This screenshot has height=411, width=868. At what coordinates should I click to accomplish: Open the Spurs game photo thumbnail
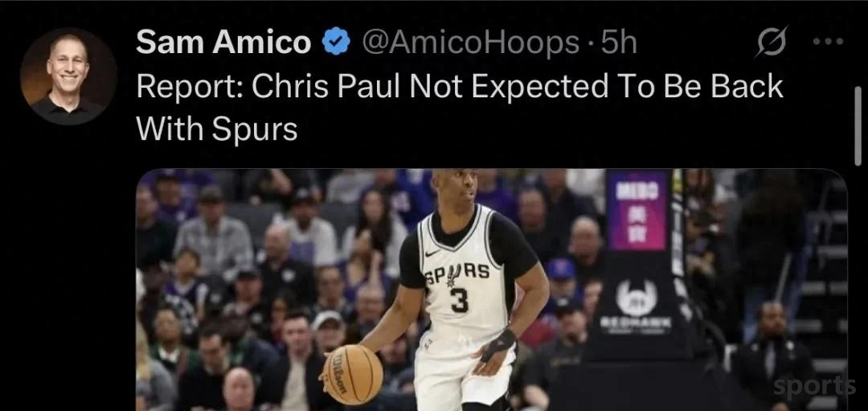tap(492, 290)
